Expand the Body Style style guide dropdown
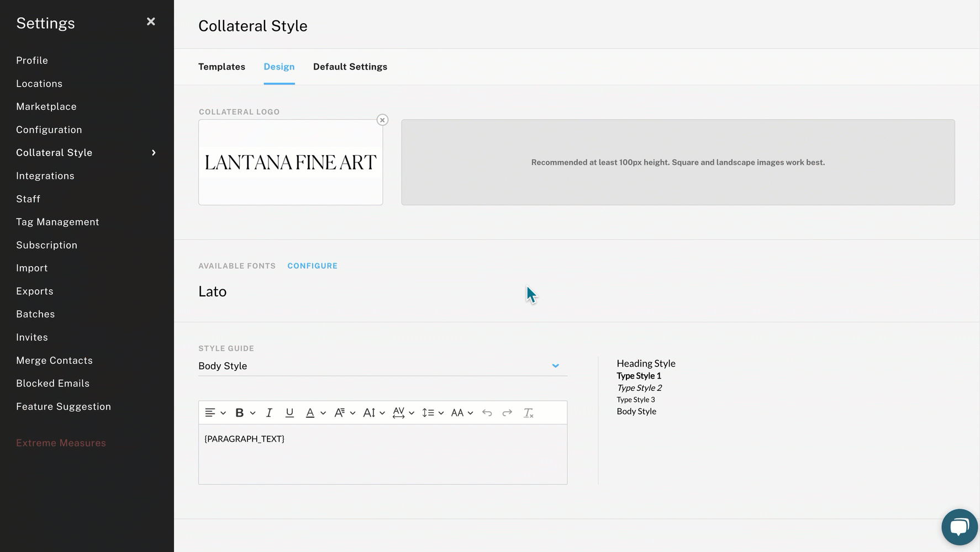The image size is (980, 552). point(555,366)
